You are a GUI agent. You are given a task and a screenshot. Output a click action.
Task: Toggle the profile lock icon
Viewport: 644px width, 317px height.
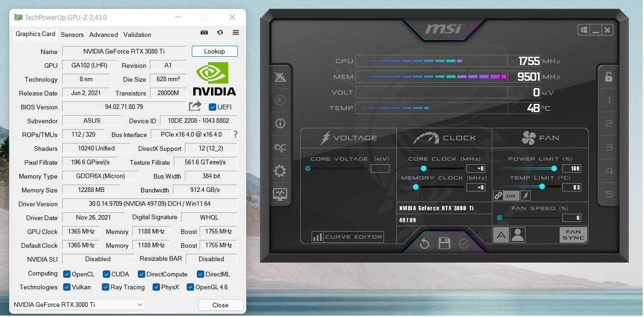tap(609, 77)
